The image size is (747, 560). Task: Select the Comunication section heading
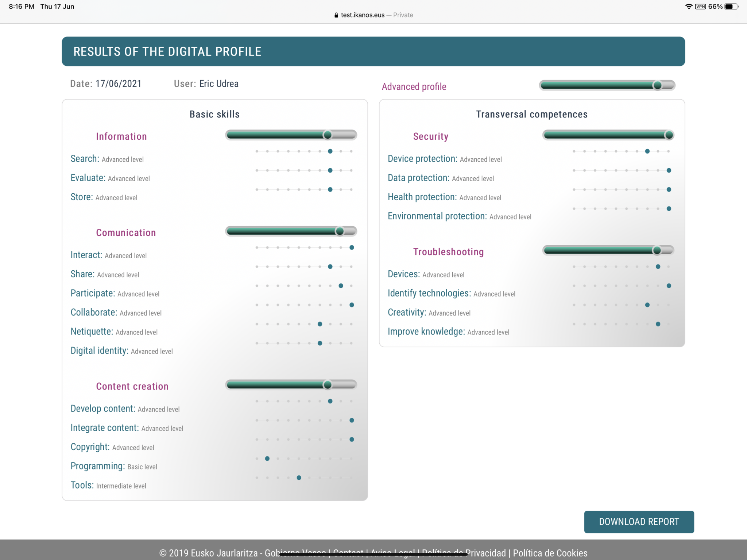(126, 233)
